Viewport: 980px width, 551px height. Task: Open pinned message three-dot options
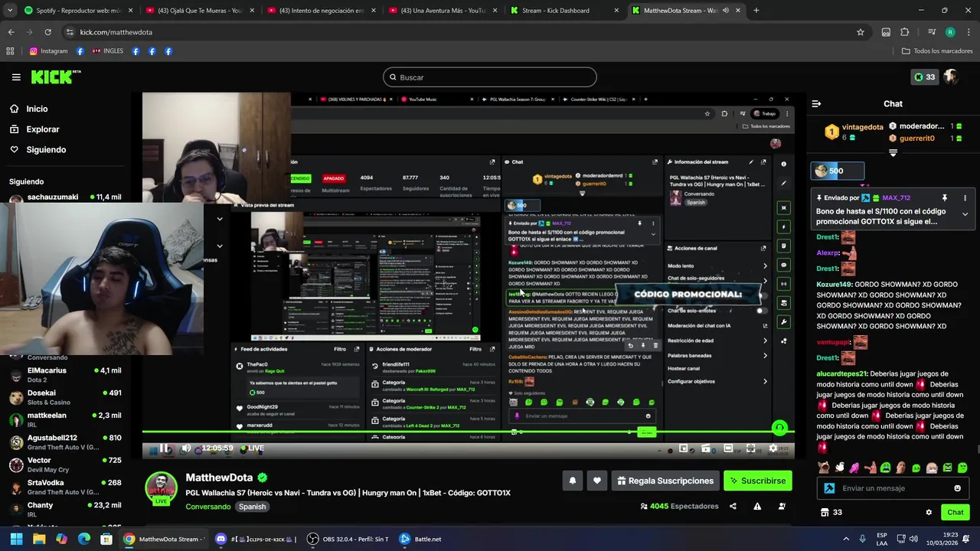(x=965, y=198)
